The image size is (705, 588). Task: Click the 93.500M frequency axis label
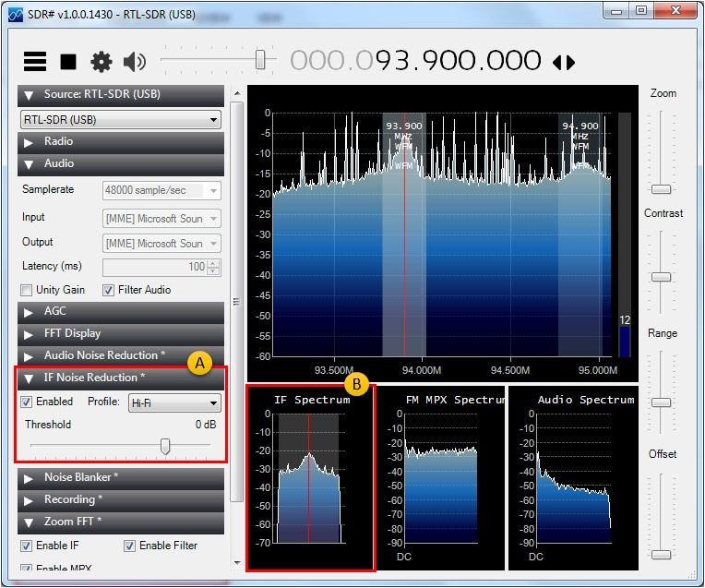(x=334, y=371)
